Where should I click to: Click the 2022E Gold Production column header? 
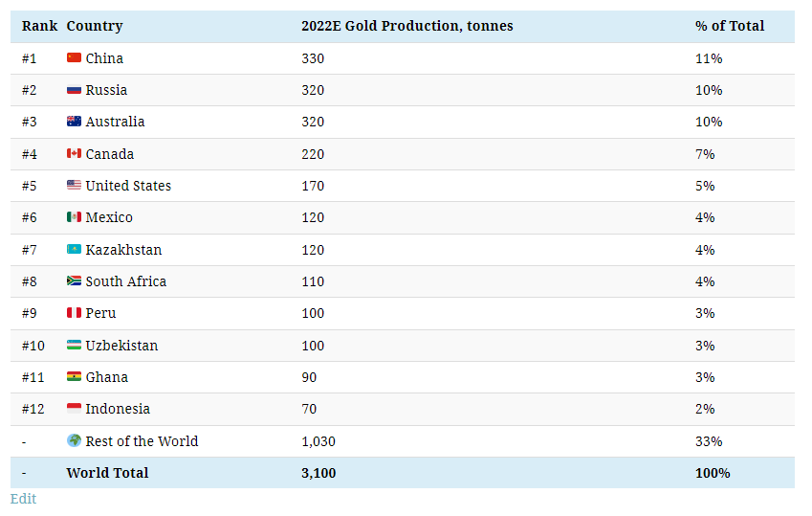point(406,26)
